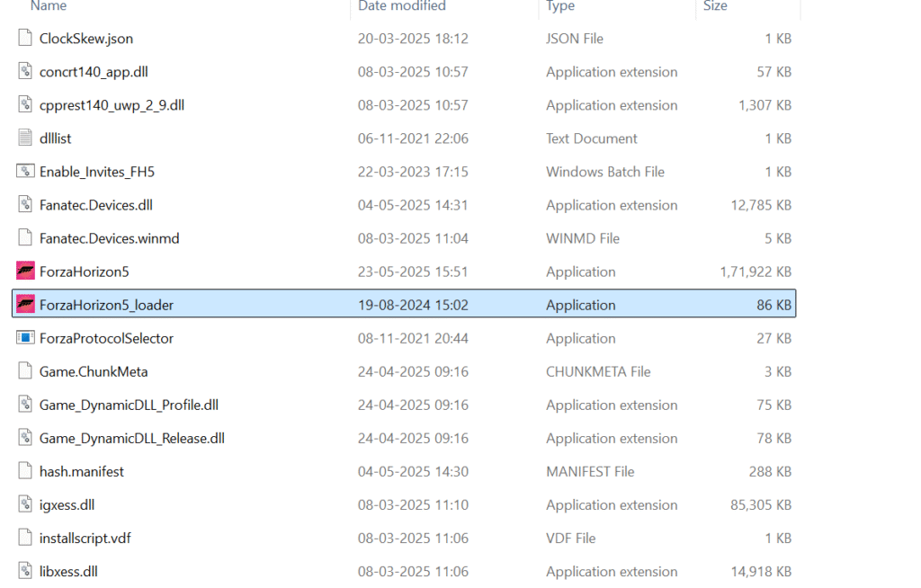Select the Fanatec.Devices.winmd file name

109,238
